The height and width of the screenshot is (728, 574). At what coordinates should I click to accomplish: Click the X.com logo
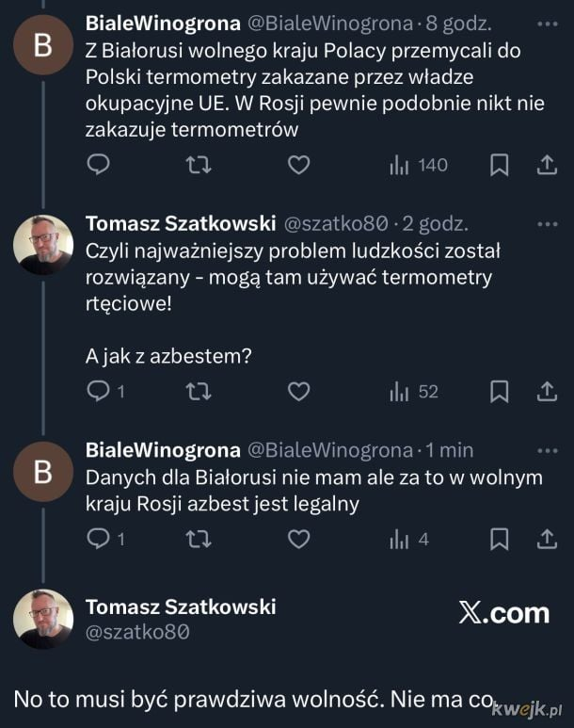pos(503,613)
